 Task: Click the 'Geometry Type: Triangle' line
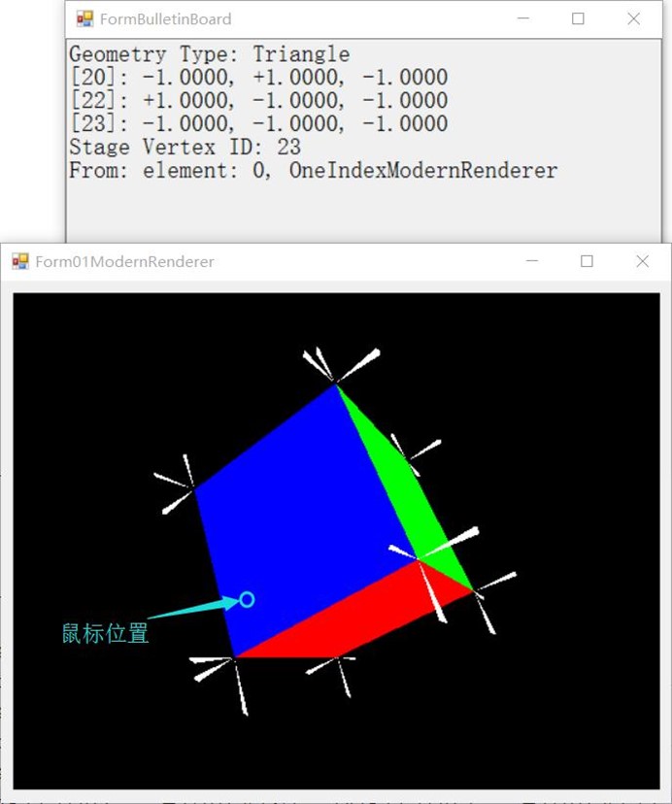[210, 54]
